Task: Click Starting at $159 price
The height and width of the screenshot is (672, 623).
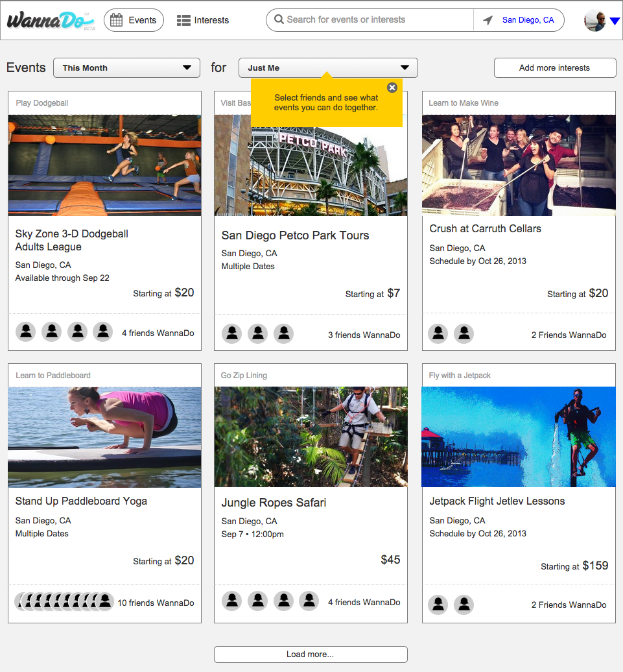Action: (574, 566)
